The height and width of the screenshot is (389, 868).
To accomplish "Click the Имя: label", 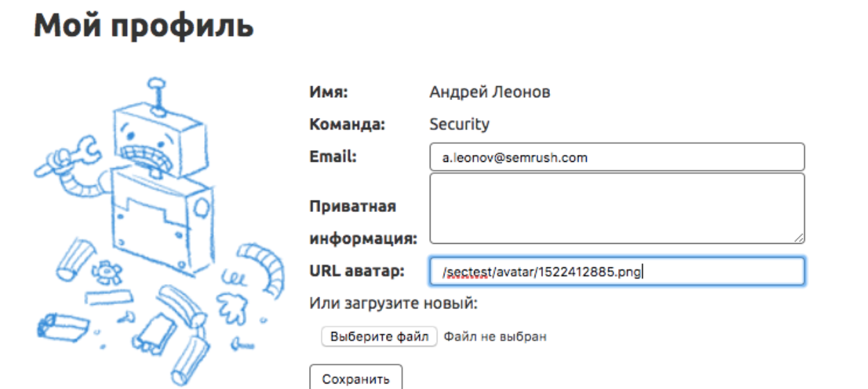I will point(328,92).
